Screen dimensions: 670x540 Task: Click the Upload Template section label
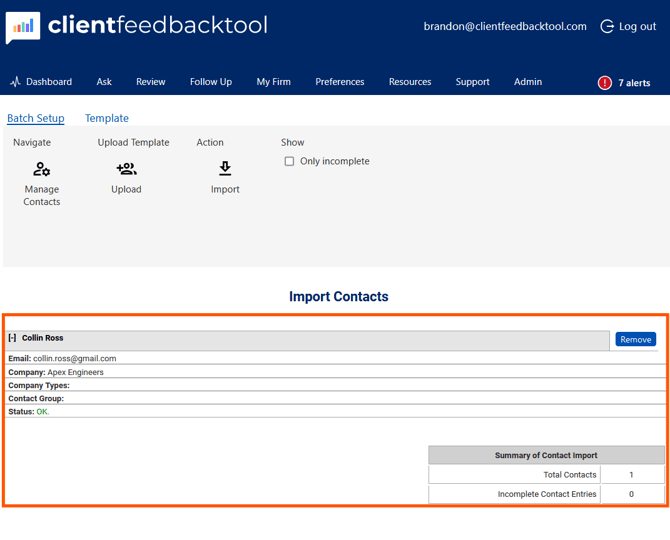point(133,142)
